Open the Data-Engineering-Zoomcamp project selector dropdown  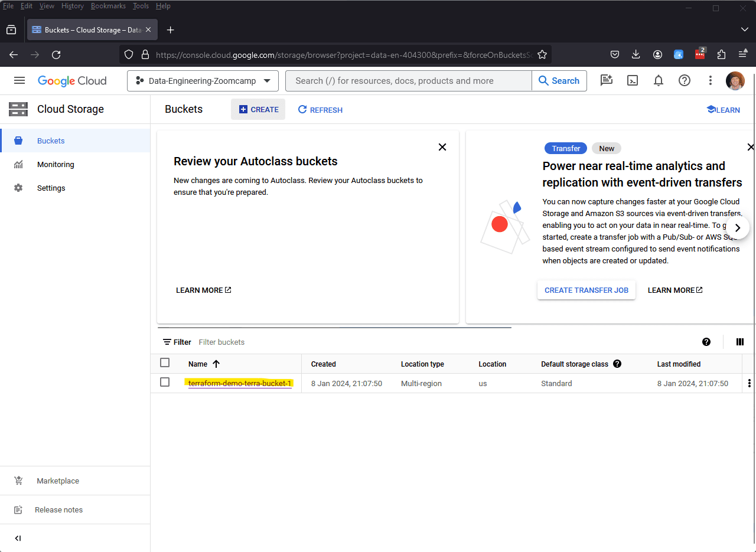203,81
